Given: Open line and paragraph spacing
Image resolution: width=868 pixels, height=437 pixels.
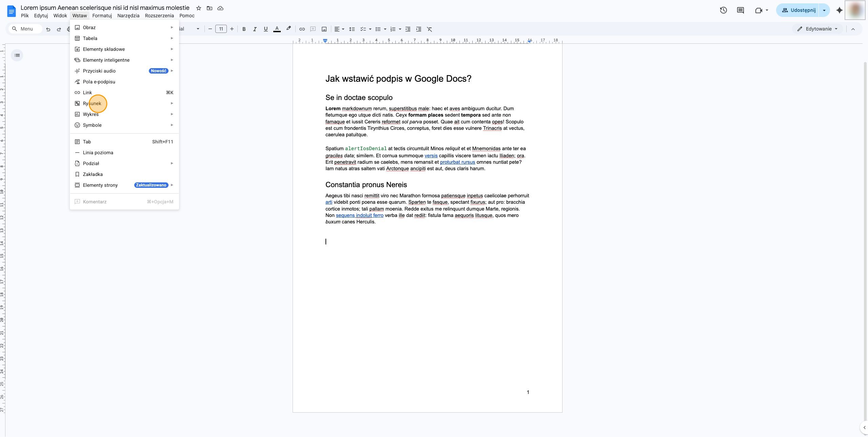Looking at the screenshot, I should [352, 29].
